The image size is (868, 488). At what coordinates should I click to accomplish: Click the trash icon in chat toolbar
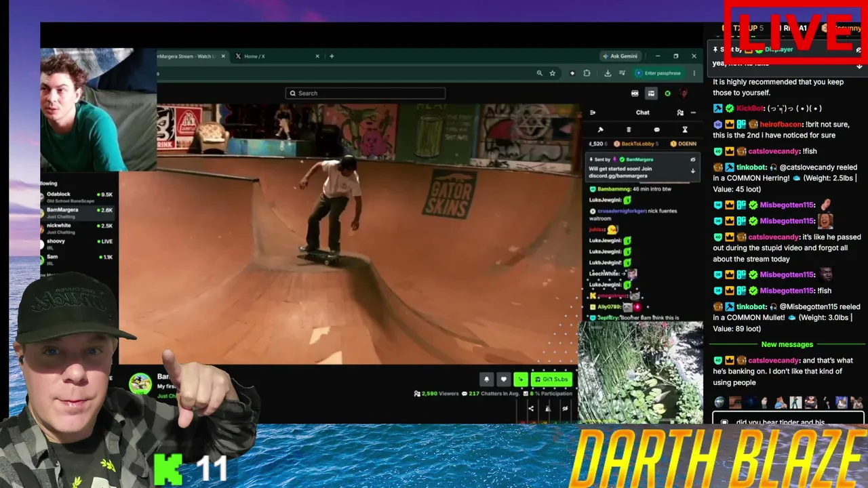[x=629, y=129]
